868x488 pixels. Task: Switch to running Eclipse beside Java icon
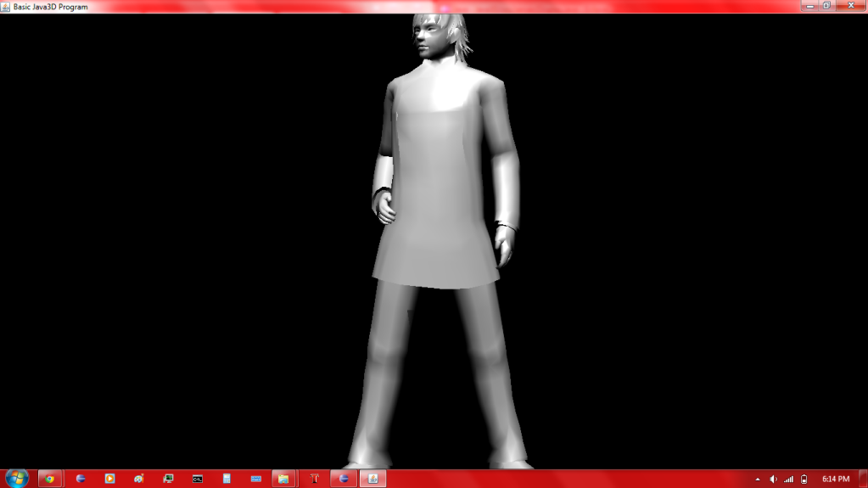pyautogui.click(x=344, y=479)
